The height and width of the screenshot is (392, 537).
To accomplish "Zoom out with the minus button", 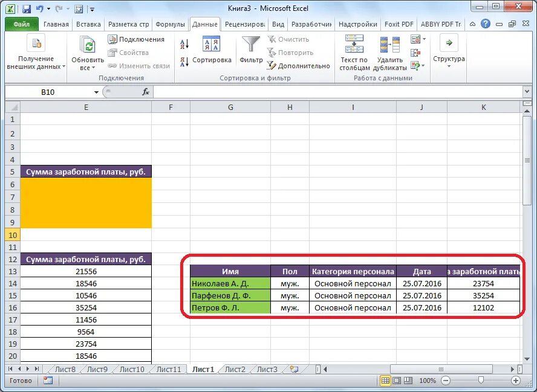I will [446, 381].
